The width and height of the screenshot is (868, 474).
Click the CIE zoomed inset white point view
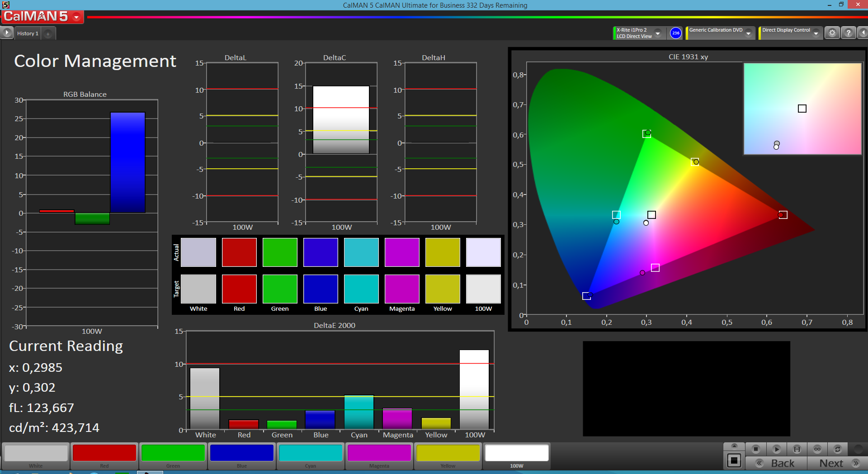click(x=802, y=109)
